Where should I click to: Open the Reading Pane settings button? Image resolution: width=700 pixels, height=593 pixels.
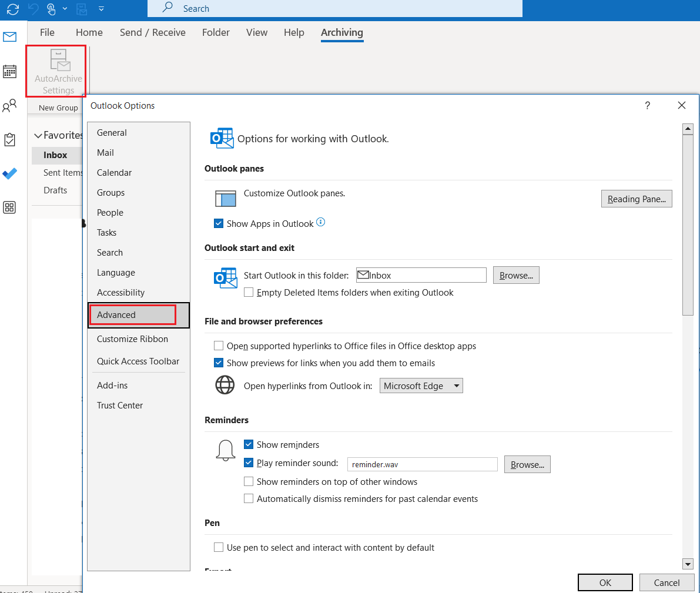[637, 198]
